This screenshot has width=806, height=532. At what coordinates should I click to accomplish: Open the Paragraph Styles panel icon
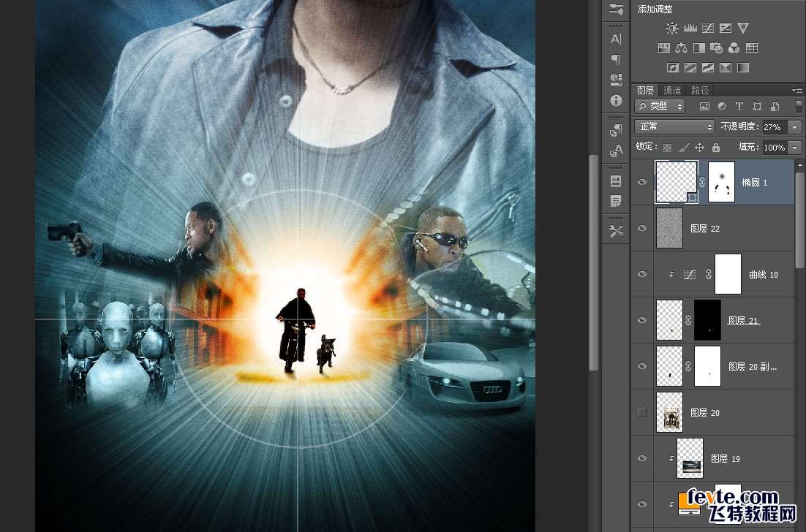click(x=616, y=130)
